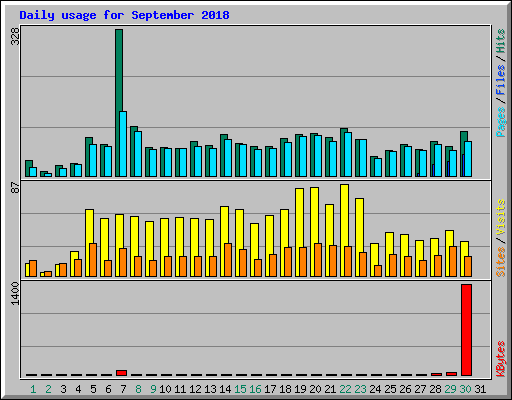The width and height of the screenshot is (512, 400).
Task: Click the 'Hits' legend label
Action: tap(500, 41)
